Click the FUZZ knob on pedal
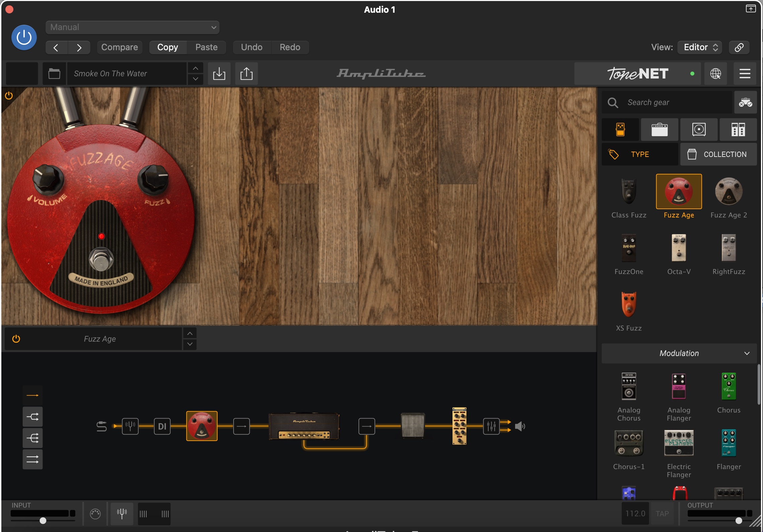This screenshot has width=763, height=532. coord(153,179)
